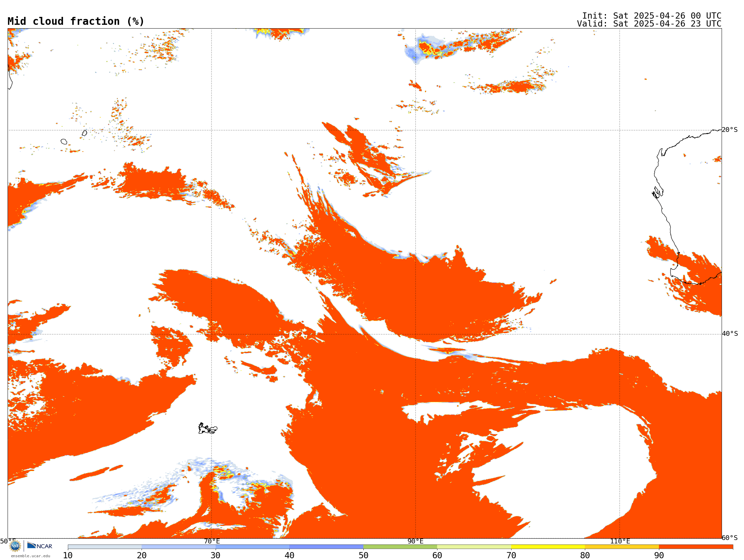The image size is (744, 560).
Task: Open the ensemble.ucar.edu link text
Action: pyautogui.click(x=31, y=556)
